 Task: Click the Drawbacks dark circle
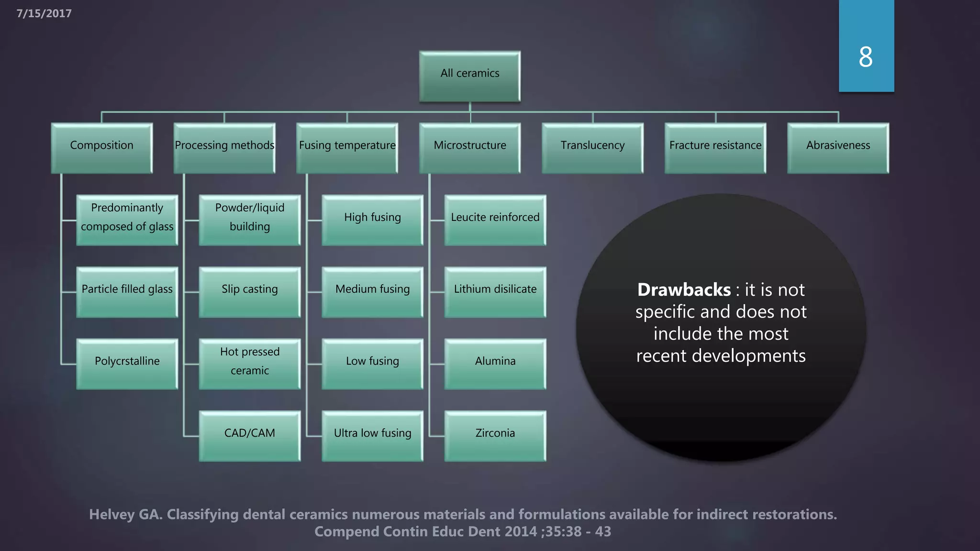(721, 327)
